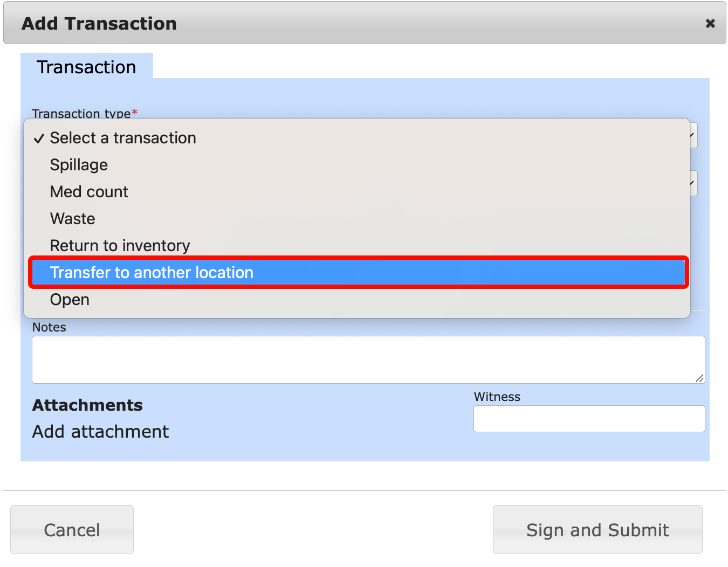The height and width of the screenshot is (567, 728).
Task: Click the Transaction type dropdown arrow
Action: (693, 135)
